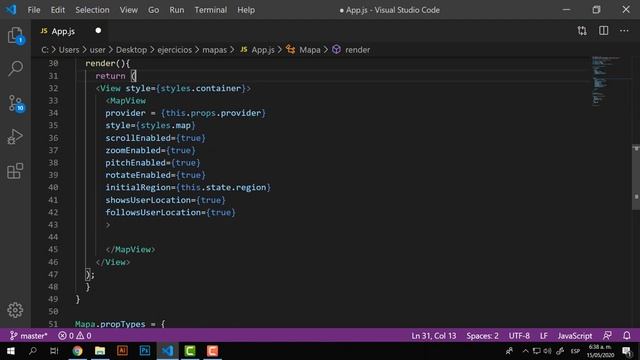The height and width of the screenshot is (360, 640).
Task: Open the Help menu
Action: click(246, 10)
